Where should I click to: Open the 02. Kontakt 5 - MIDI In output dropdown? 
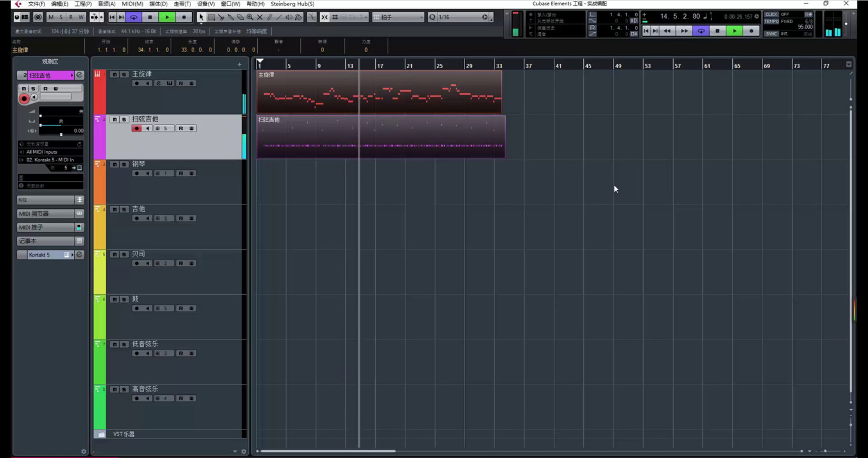[x=51, y=160]
